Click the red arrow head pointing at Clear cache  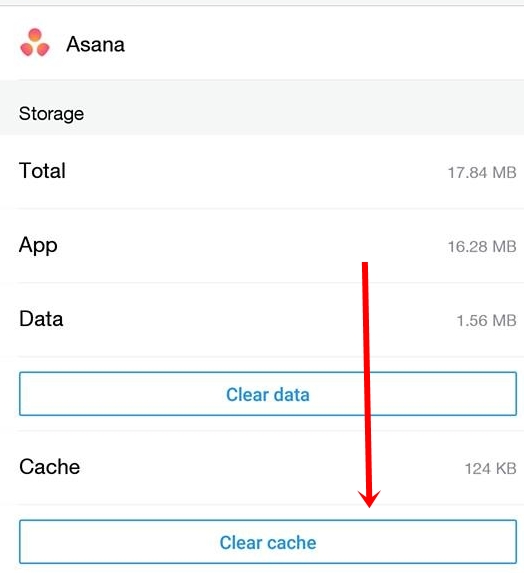[369, 498]
